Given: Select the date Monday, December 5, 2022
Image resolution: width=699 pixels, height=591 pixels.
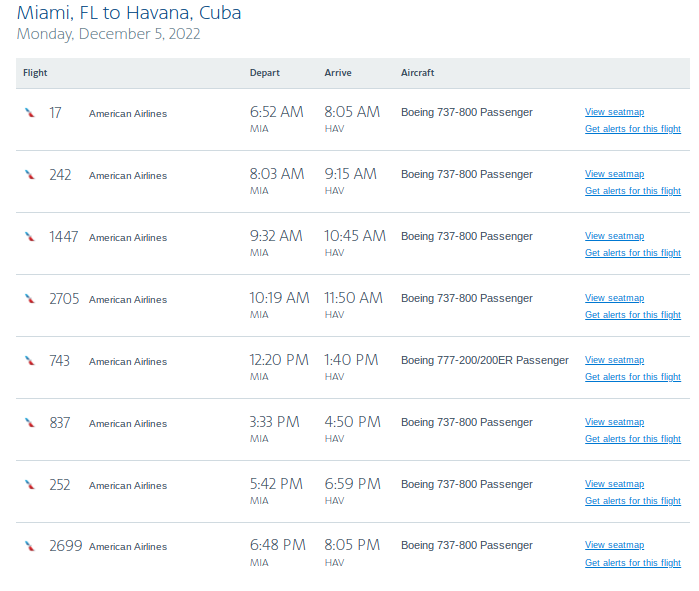Looking at the screenshot, I should (108, 34).
